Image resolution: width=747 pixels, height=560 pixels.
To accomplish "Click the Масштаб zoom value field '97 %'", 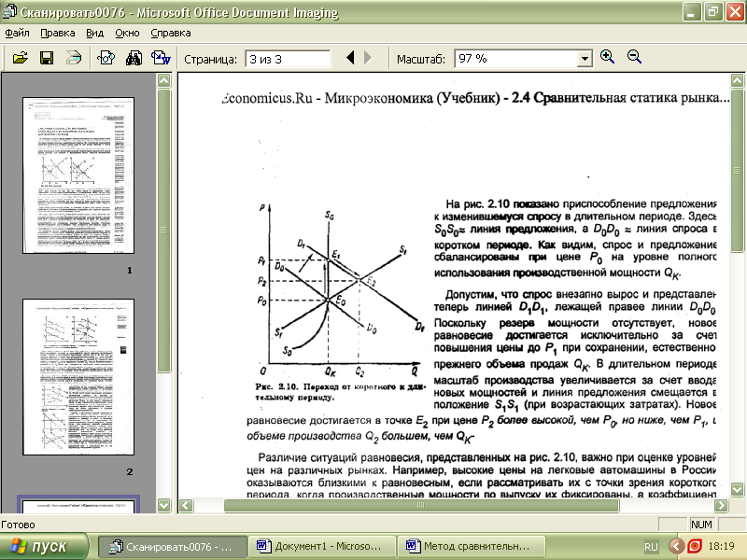I will coord(516,59).
